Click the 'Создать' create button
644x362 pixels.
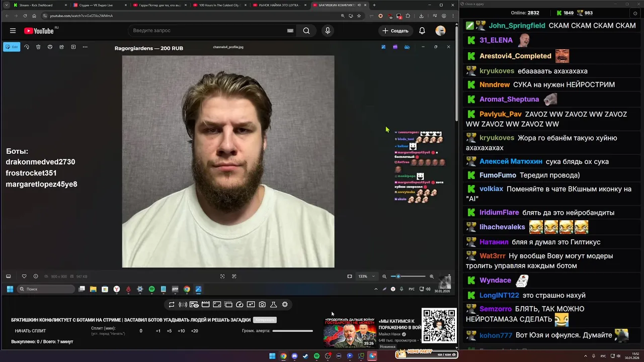(395, 31)
